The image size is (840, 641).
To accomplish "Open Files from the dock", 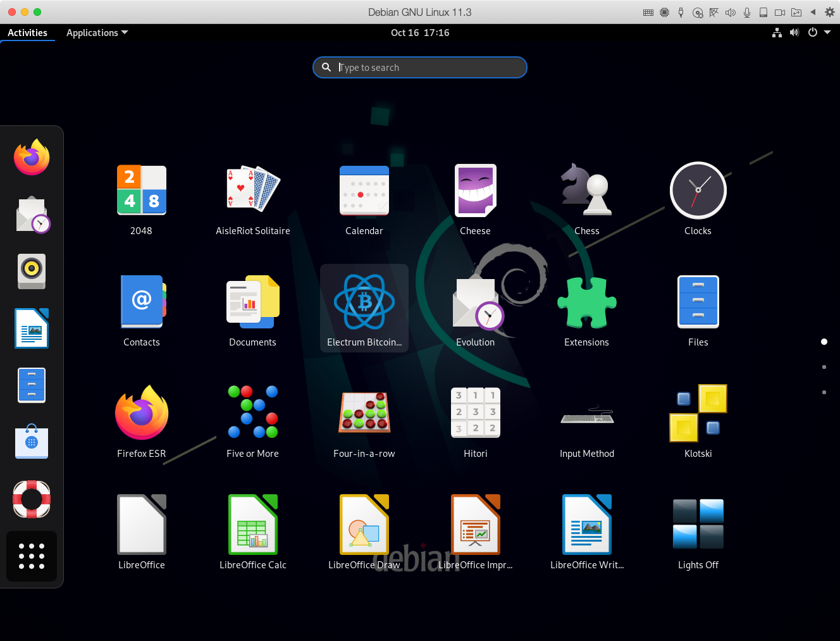I will point(32,385).
